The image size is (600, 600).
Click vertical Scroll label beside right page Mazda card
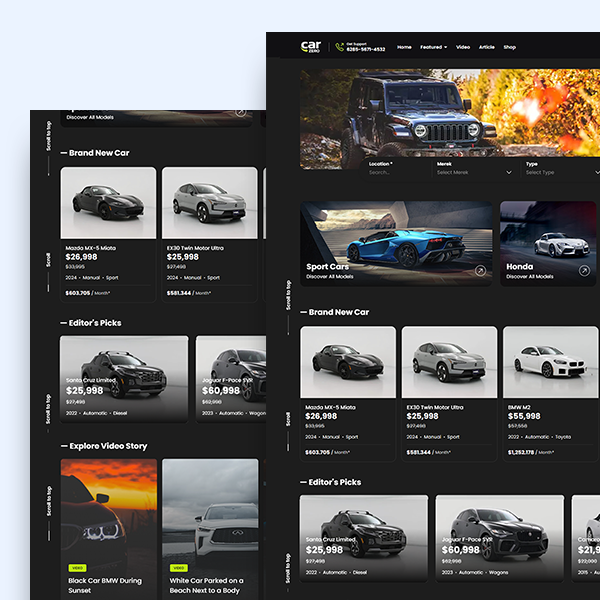pos(288,419)
